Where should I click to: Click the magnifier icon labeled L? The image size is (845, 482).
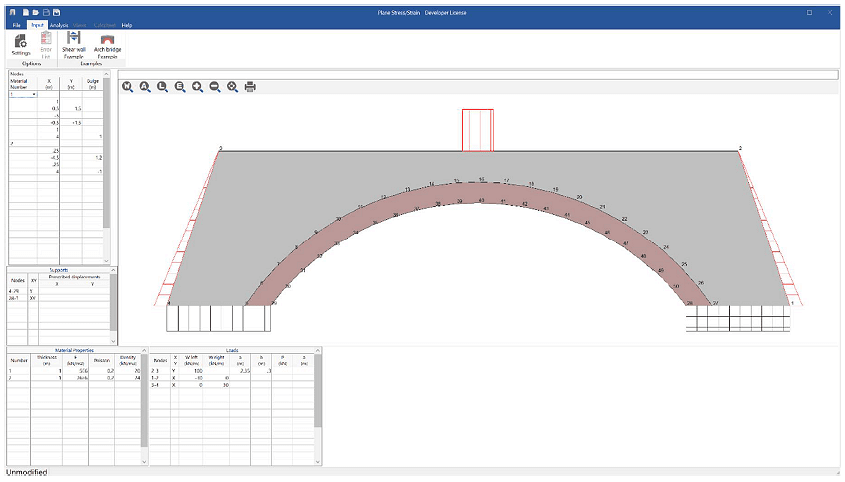pos(162,87)
